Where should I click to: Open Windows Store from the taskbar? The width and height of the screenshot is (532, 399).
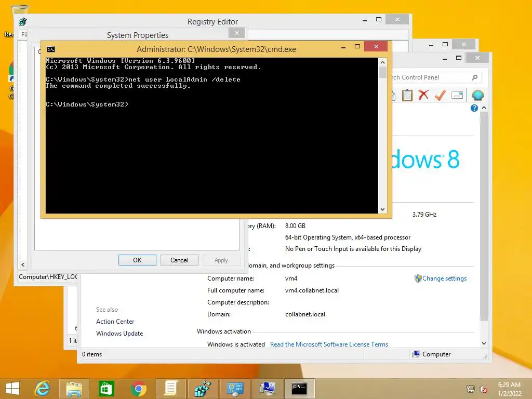click(x=106, y=389)
